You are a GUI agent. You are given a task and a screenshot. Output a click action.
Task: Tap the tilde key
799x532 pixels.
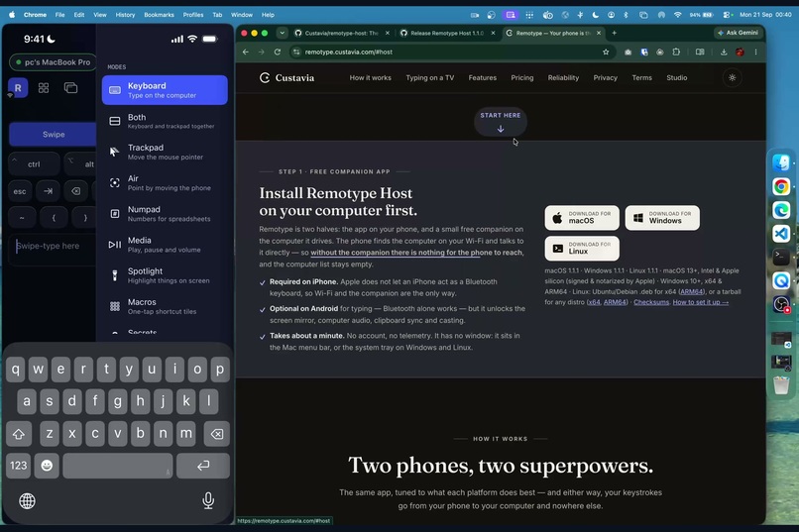click(x=22, y=217)
